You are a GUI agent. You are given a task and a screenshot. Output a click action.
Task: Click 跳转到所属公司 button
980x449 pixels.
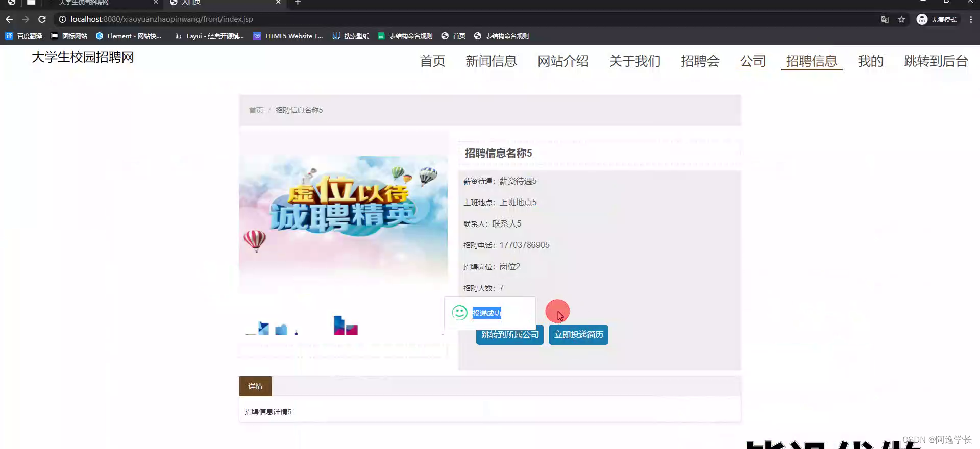click(510, 335)
